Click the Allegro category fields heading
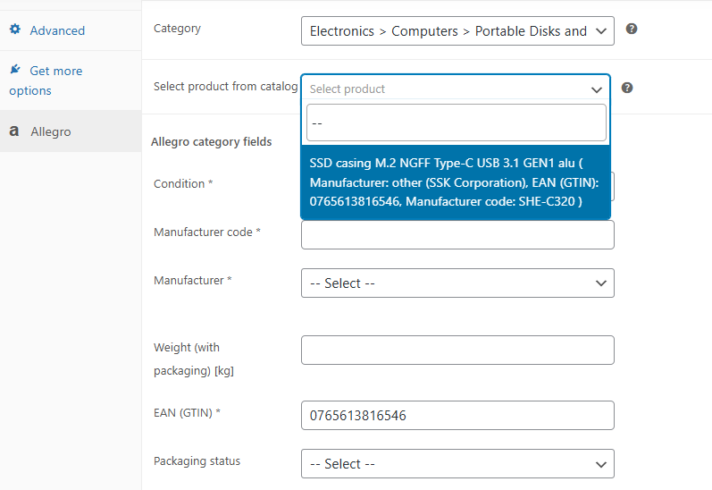712x490 pixels. (211, 142)
